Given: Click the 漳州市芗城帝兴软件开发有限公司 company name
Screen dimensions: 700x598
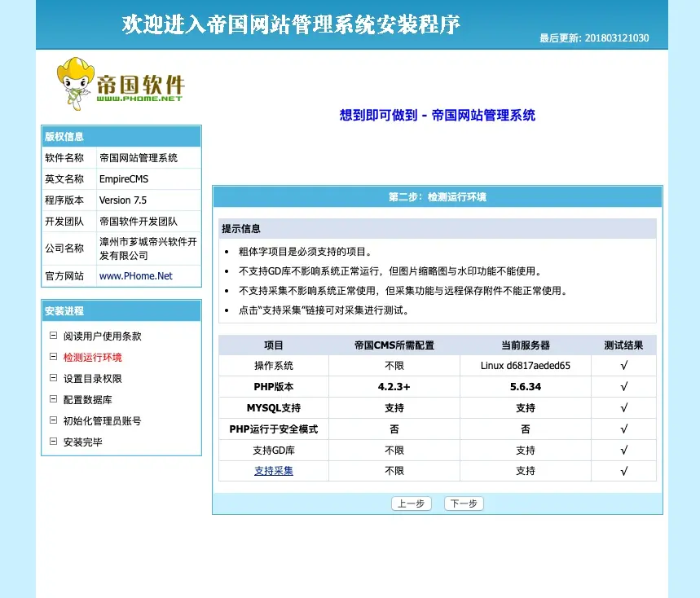Looking at the screenshot, I should point(147,248).
